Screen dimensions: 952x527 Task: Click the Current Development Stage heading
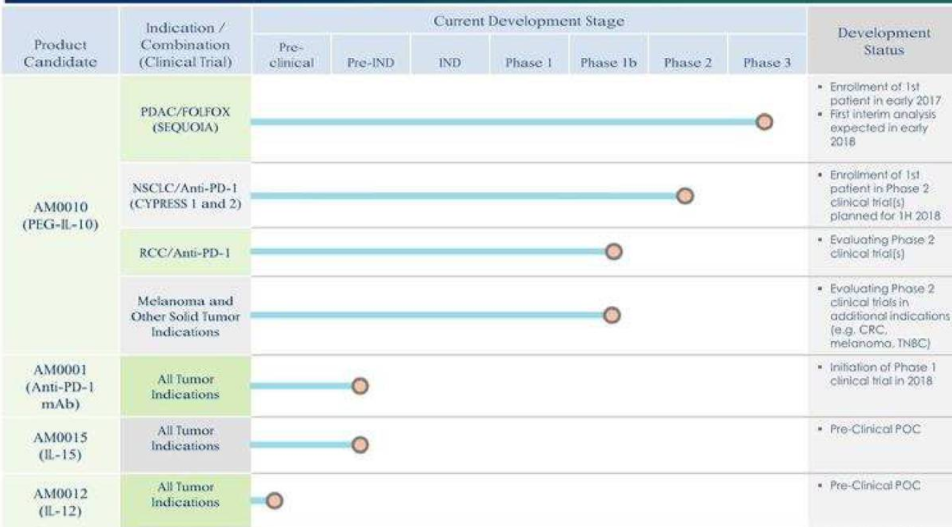pos(529,21)
